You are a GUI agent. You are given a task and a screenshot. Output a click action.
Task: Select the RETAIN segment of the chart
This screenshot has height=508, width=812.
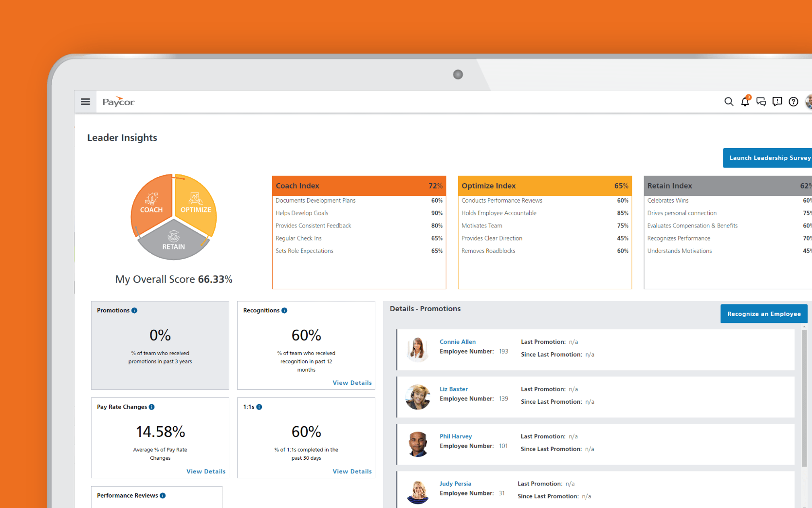point(174,240)
